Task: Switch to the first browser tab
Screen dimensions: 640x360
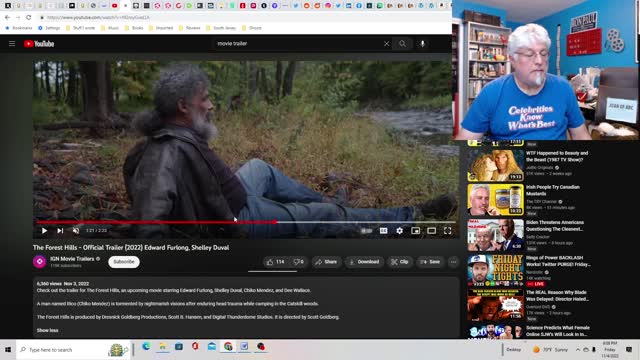Action: pos(8,6)
